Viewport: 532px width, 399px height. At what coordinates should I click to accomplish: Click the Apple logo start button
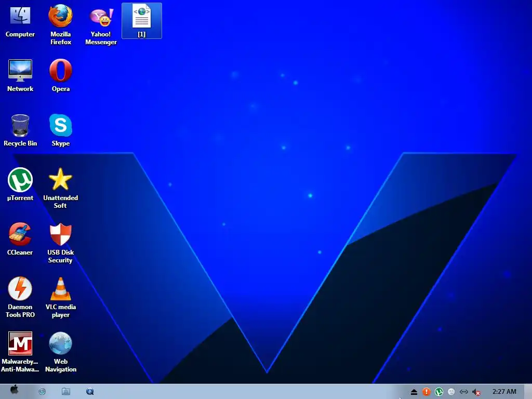click(14, 390)
